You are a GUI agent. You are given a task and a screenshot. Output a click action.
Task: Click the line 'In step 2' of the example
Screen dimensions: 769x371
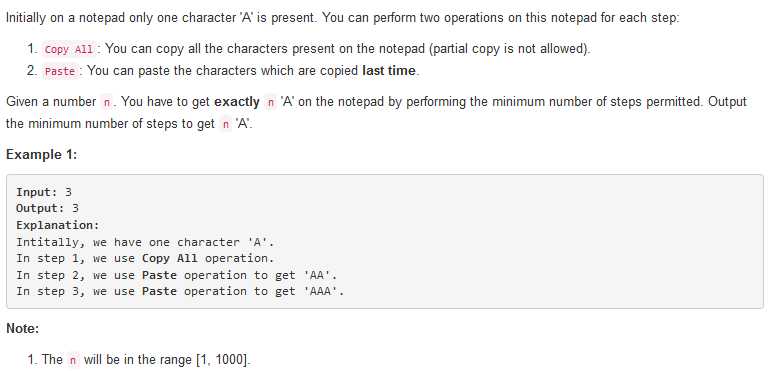177,275
